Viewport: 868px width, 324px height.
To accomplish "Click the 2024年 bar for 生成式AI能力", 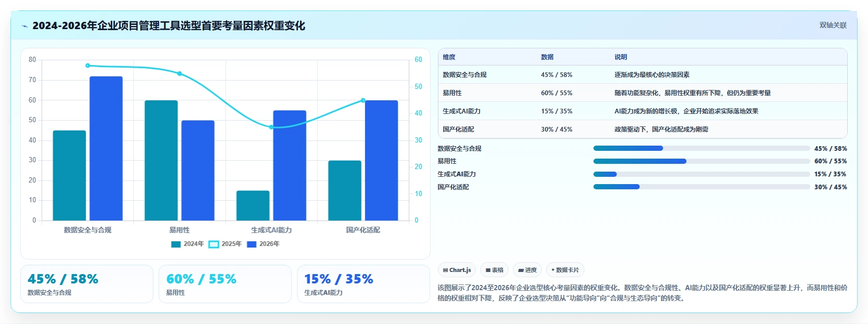I will (x=253, y=205).
